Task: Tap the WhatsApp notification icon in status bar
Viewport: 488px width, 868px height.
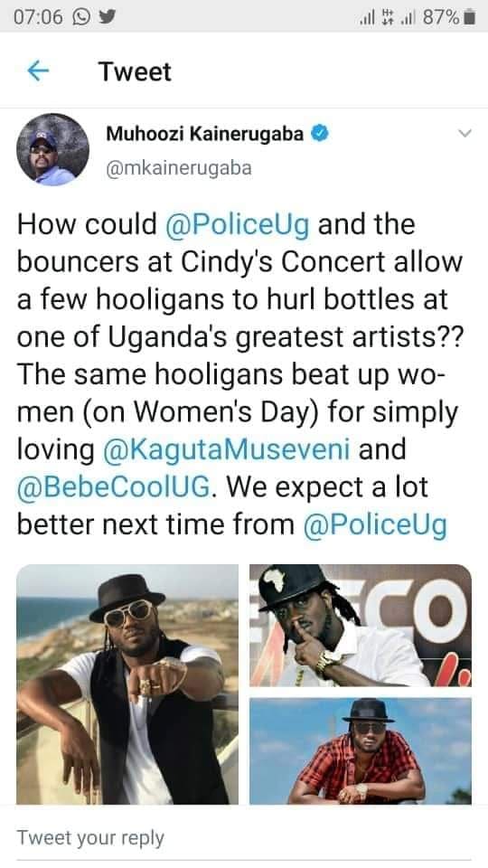Action: 80,17
